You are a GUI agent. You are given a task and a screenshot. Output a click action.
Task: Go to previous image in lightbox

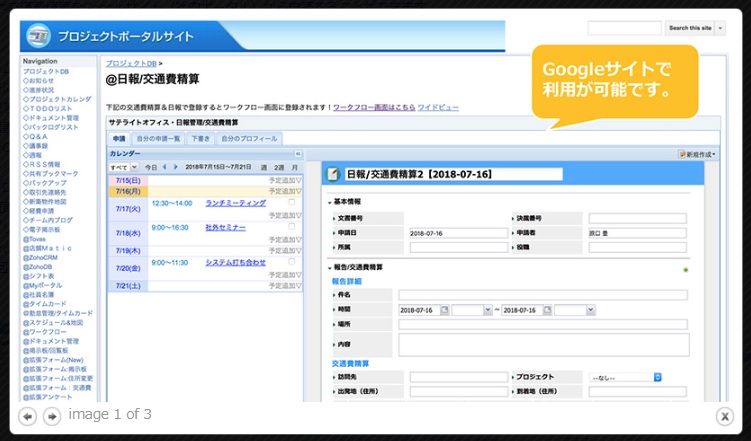(x=27, y=417)
